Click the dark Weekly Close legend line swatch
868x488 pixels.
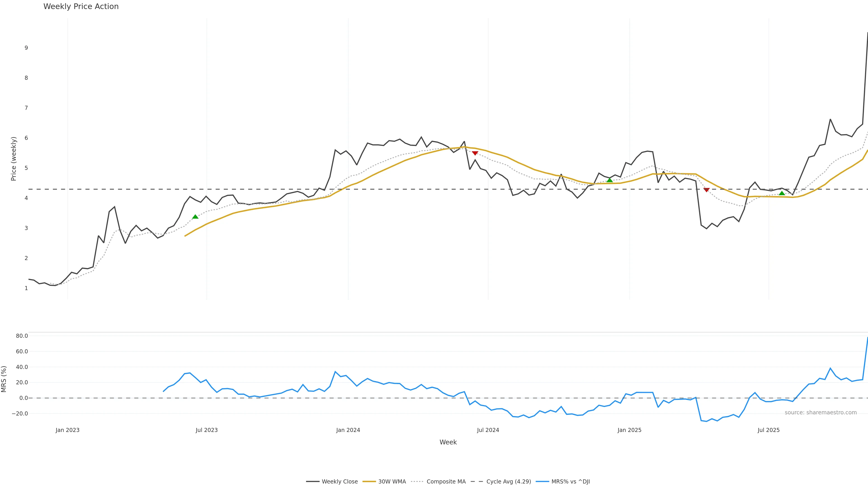pyautogui.click(x=313, y=482)
